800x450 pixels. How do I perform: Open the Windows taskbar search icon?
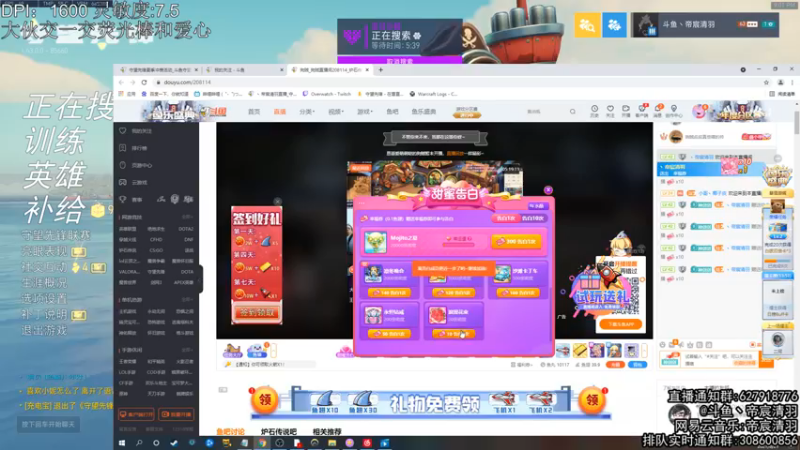tap(139, 443)
